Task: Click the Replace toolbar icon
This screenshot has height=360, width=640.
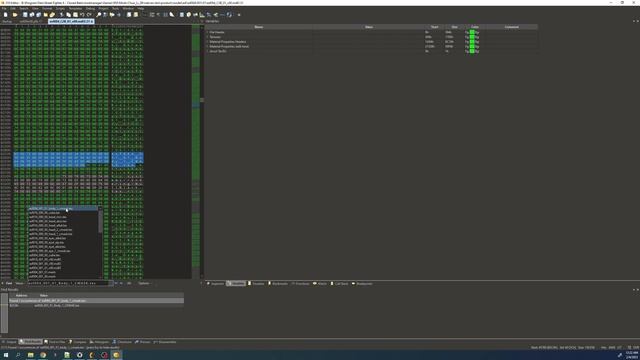Action: (x=105, y=15)
